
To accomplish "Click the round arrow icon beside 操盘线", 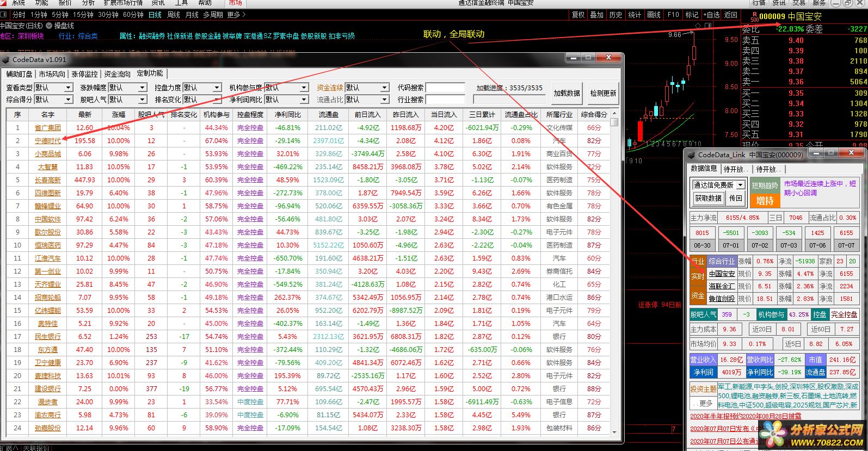I will tap(49, 26).
